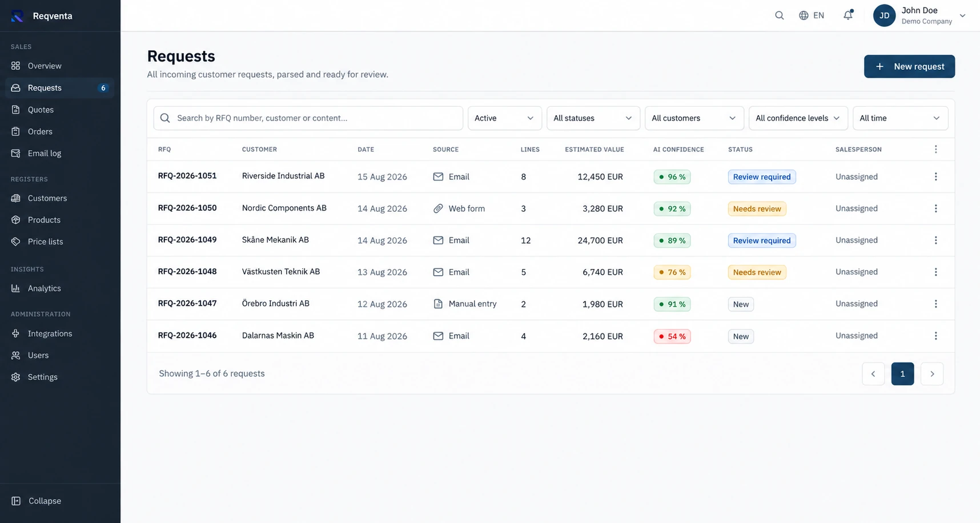Click the web form paperclip icon for Nordic Components
Screen dimensions: 980x523
pos(438,208)
